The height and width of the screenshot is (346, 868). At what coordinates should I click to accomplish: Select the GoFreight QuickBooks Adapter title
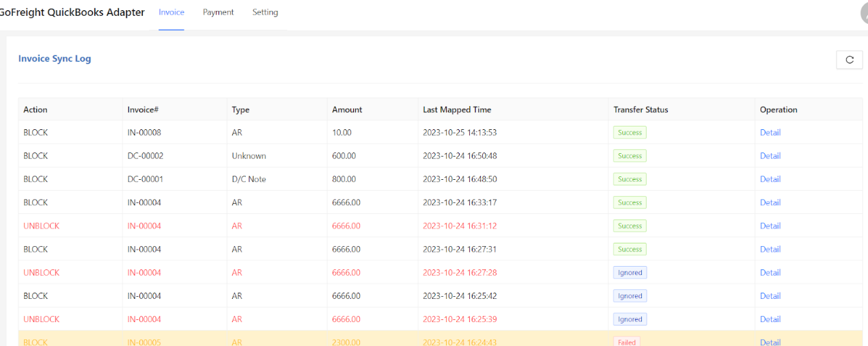(72, 12)
